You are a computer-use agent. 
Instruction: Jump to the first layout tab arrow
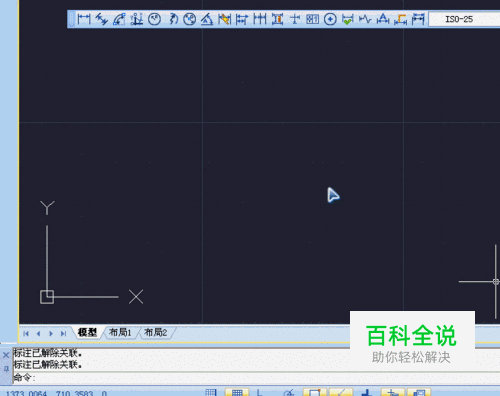26,333
